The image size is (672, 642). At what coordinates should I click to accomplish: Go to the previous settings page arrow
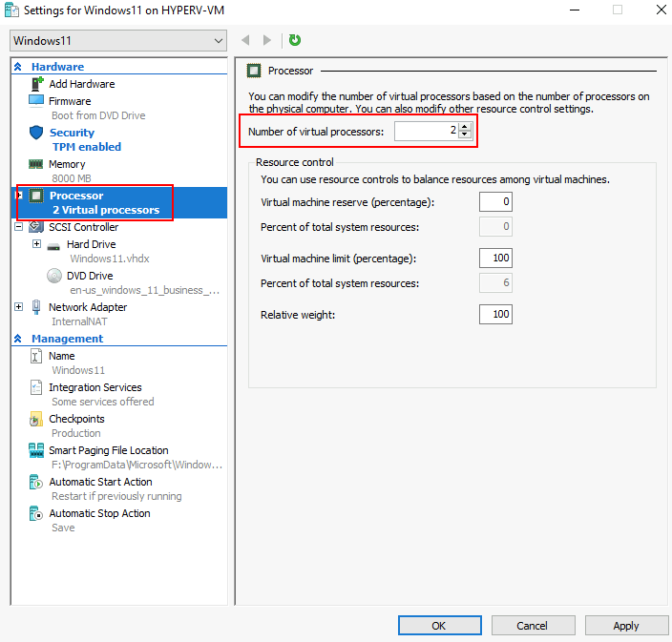coord(245,40)
